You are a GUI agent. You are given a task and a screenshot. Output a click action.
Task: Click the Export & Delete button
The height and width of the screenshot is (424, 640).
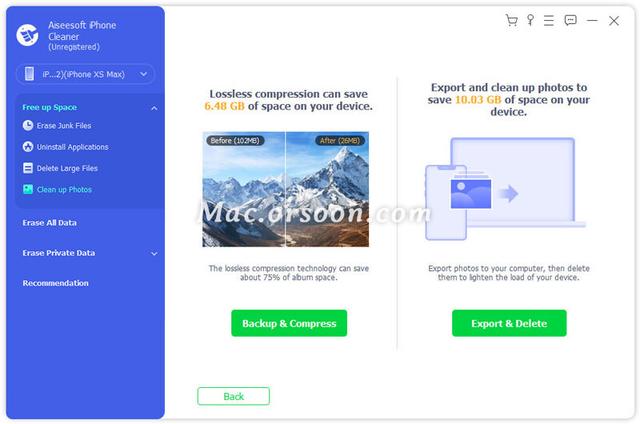(509, 323)
